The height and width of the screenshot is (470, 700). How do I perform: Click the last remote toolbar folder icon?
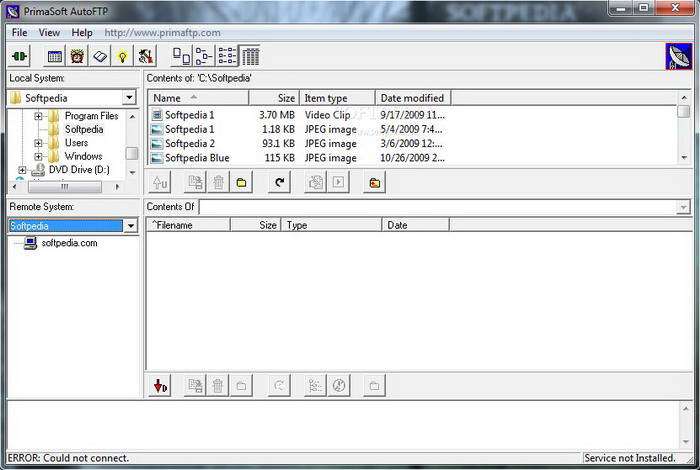point(375,385)
